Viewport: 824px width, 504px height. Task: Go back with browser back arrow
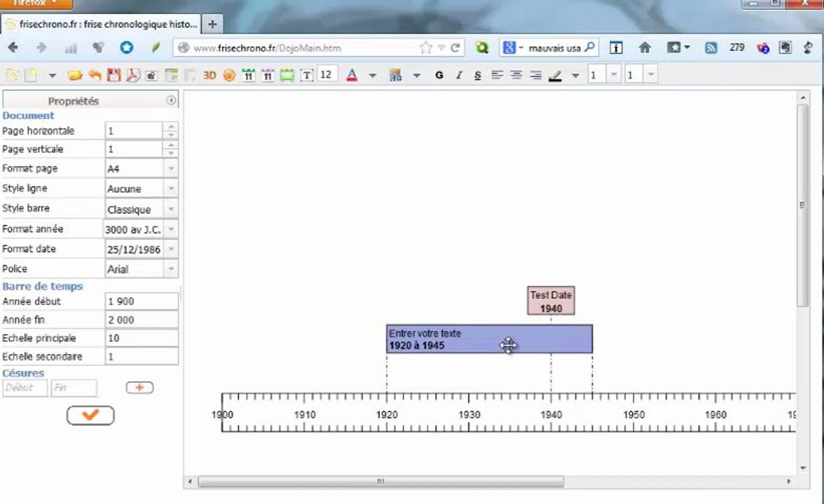point(14,48)
